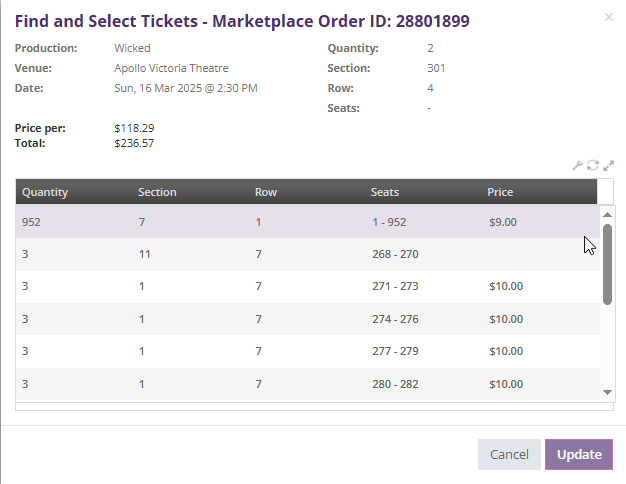Select the row with seats 268 - 270

pyautogui.click(x=308, y=254)
